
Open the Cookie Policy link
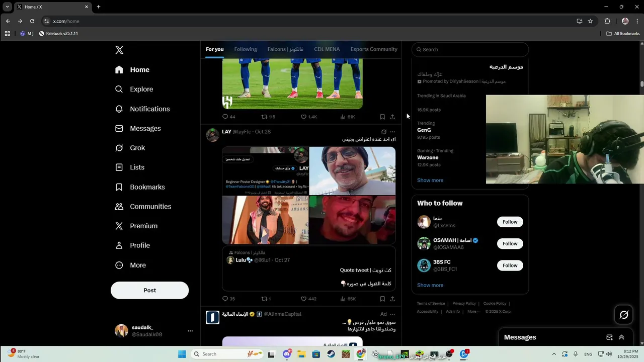[x=495, y=304]
